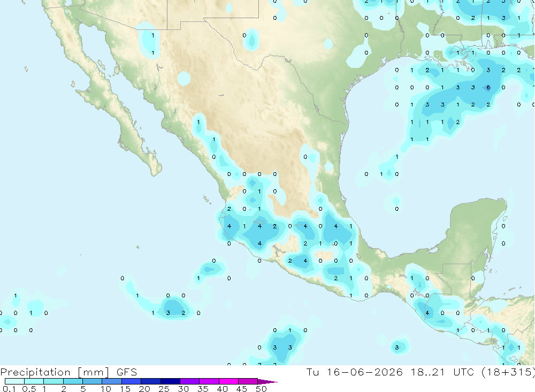Click the '20' legend scale label

click(x=144, y=389)
